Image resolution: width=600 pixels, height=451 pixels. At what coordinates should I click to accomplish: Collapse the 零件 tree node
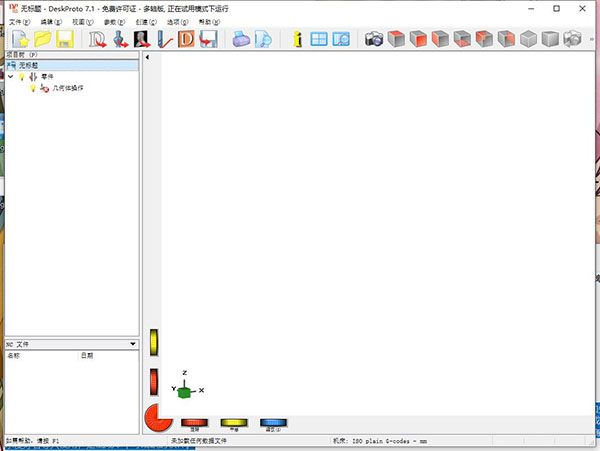10,77
